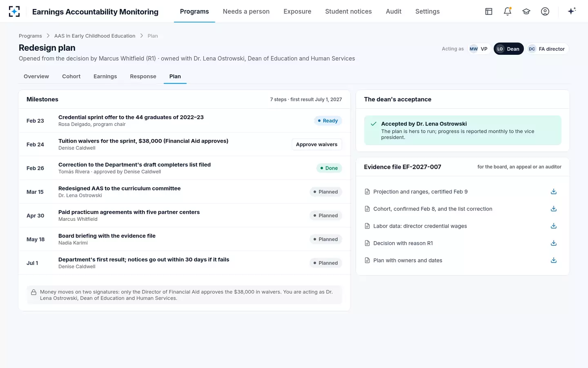Follow the Programs breadcrumb link

[30, 36]
